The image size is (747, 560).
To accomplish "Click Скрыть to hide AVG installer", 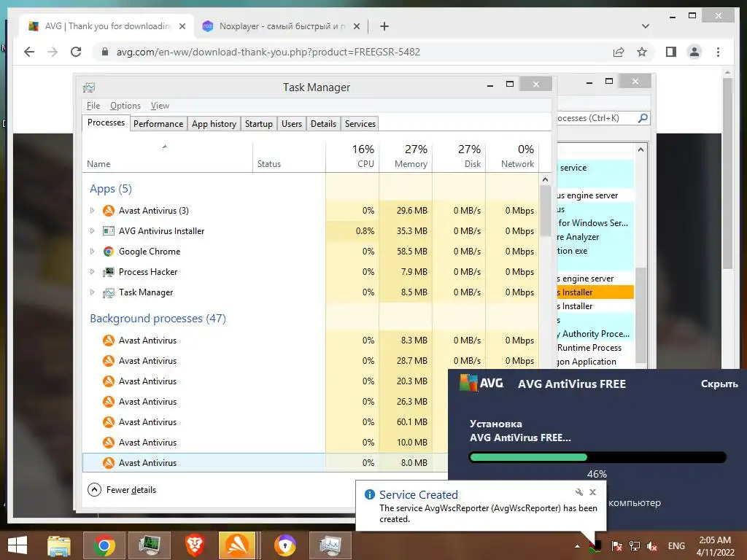I will click(x=719, y=384).
